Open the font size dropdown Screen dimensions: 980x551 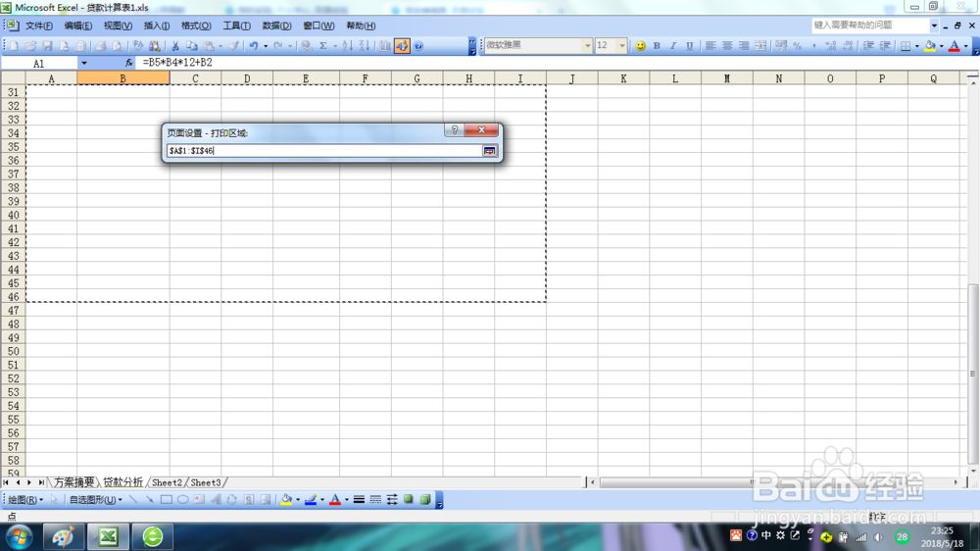622,46
